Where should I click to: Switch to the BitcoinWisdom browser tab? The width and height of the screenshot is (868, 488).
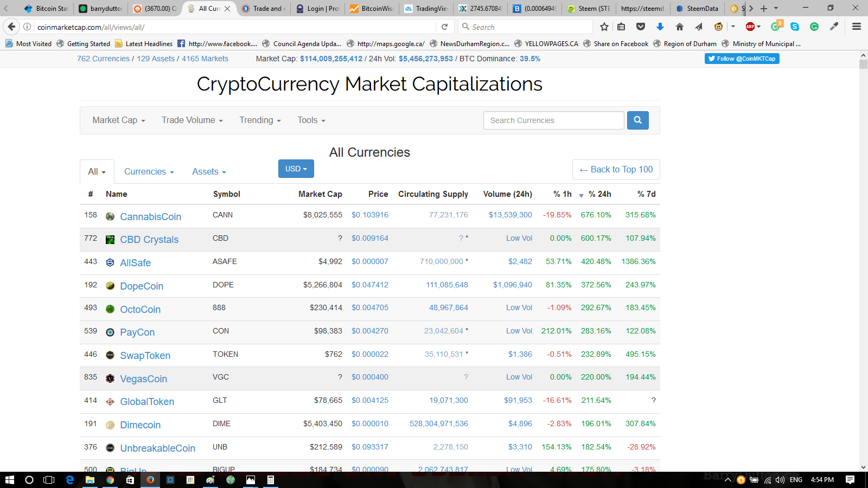(x=372, y=8)
